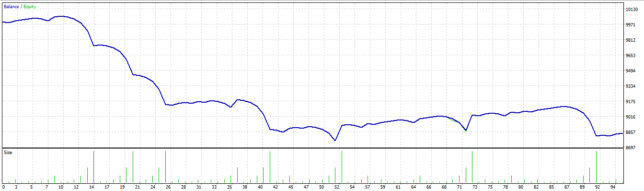Click the trade number 82 on the bottom axis
The width and height of the screenshot is (644, 191).
click(x=537, y=187)
